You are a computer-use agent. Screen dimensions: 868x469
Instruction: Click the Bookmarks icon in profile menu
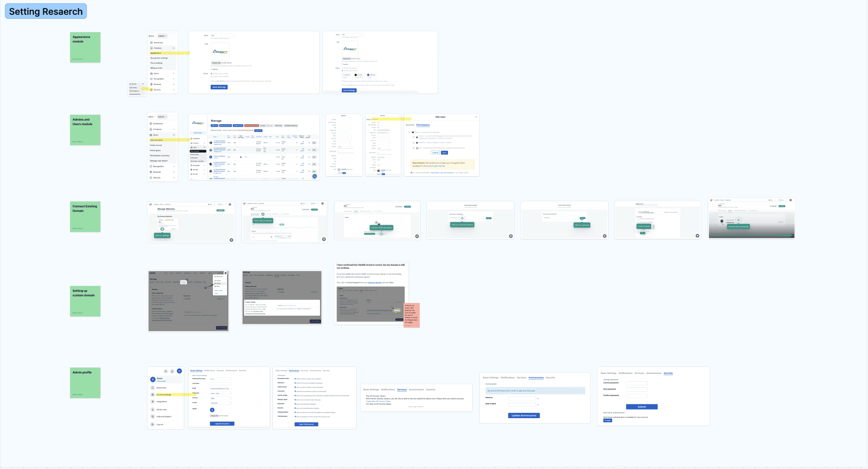click(x=153, y=388)
